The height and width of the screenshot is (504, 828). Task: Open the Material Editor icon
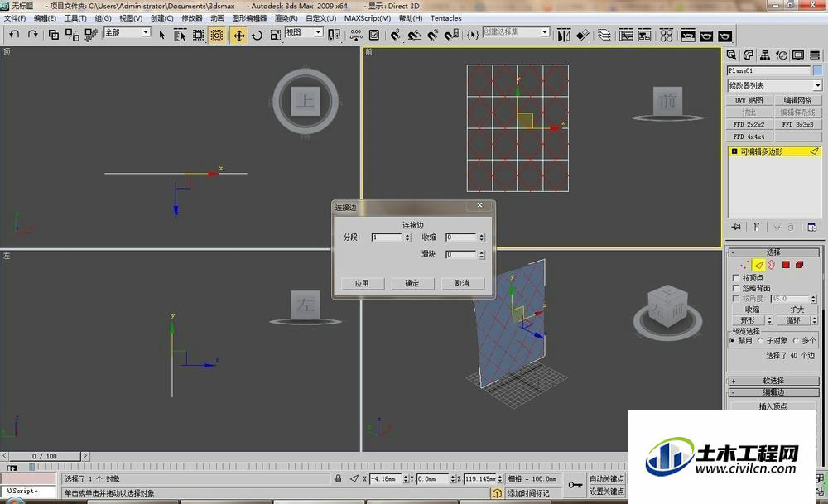[x=667, y=36]
